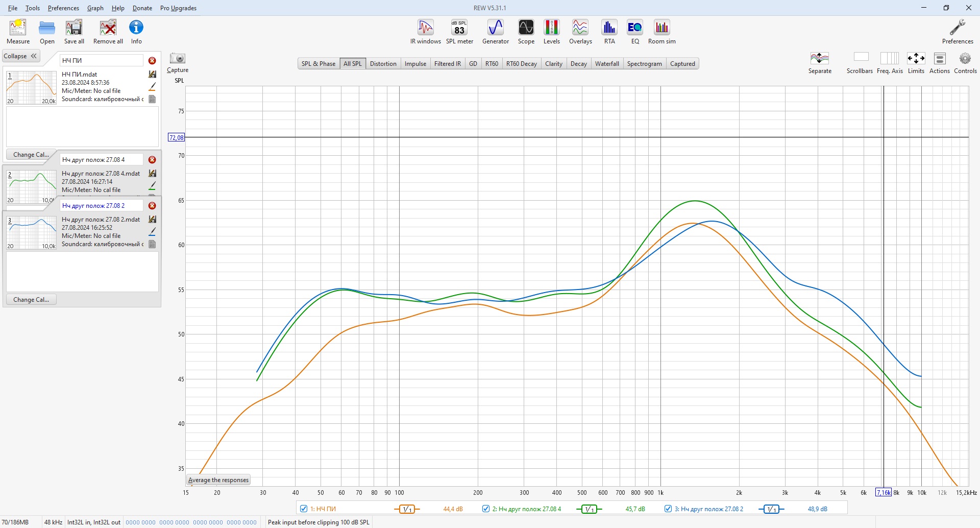The height and width of the screenshot is (528, 980).
Task: Click the Open measurement file icon
Action: [x=47, y=32]
